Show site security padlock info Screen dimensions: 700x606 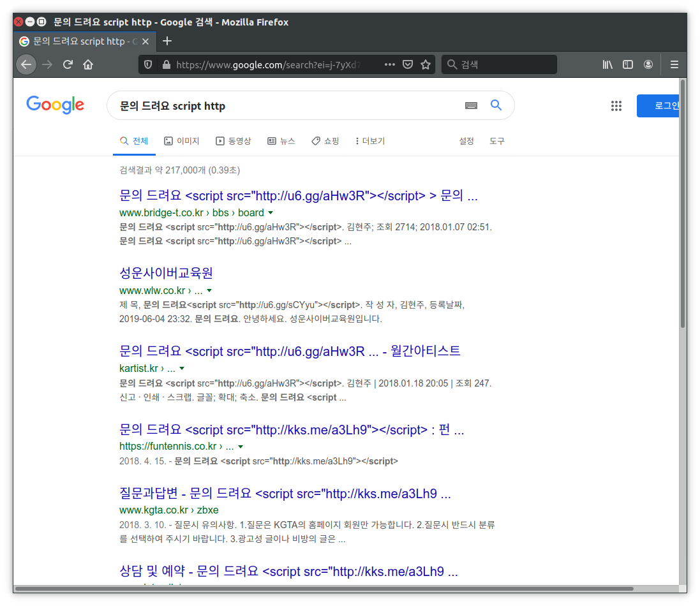(x=166, y=64)
